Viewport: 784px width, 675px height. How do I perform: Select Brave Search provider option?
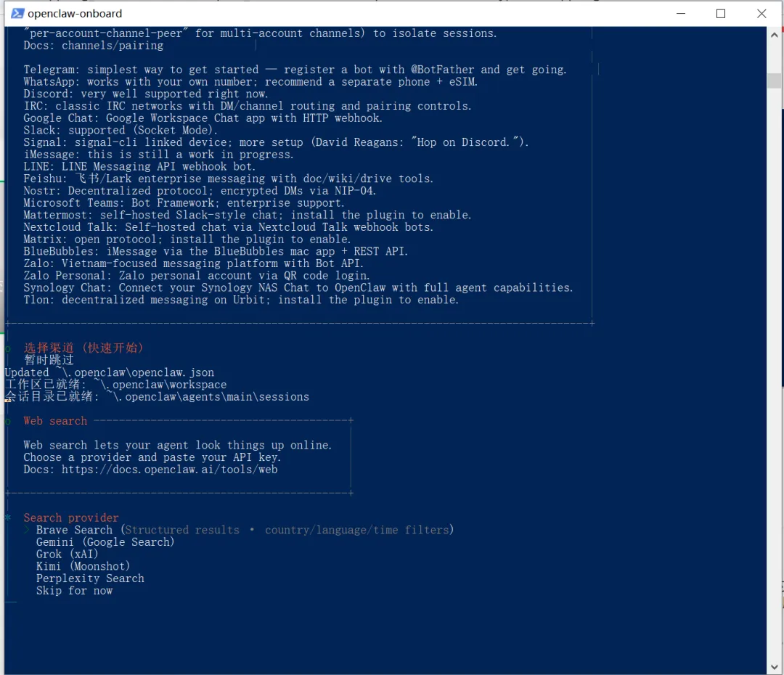(245, 530)
